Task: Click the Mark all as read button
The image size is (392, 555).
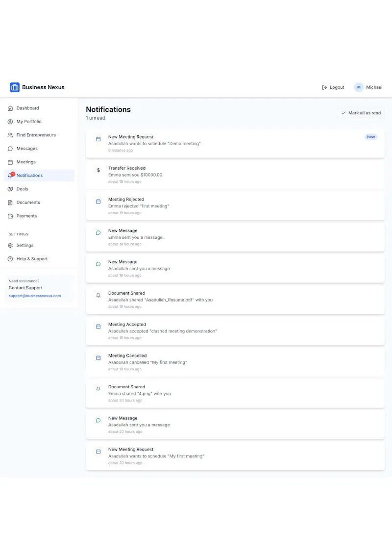Action: point(361,113)
